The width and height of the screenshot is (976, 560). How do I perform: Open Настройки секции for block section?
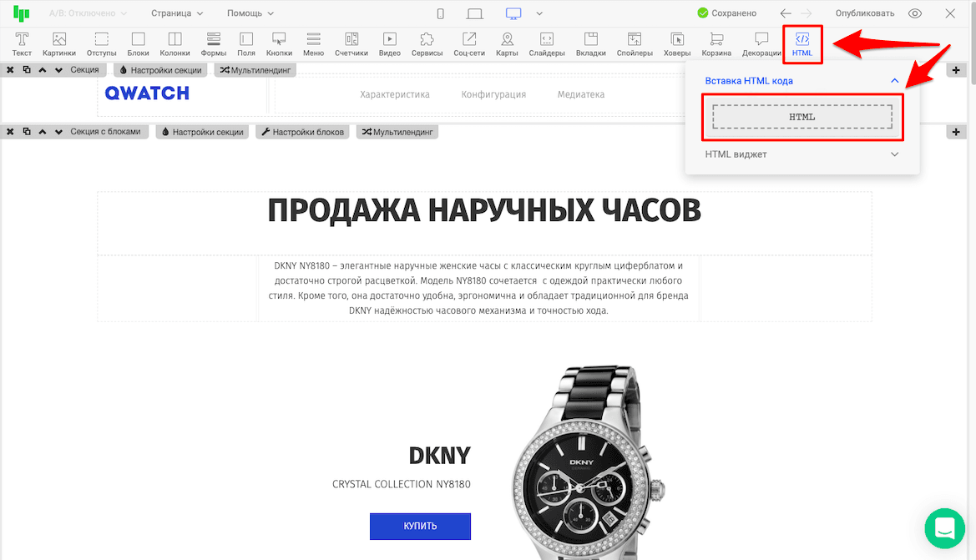[x=202, y=132]
